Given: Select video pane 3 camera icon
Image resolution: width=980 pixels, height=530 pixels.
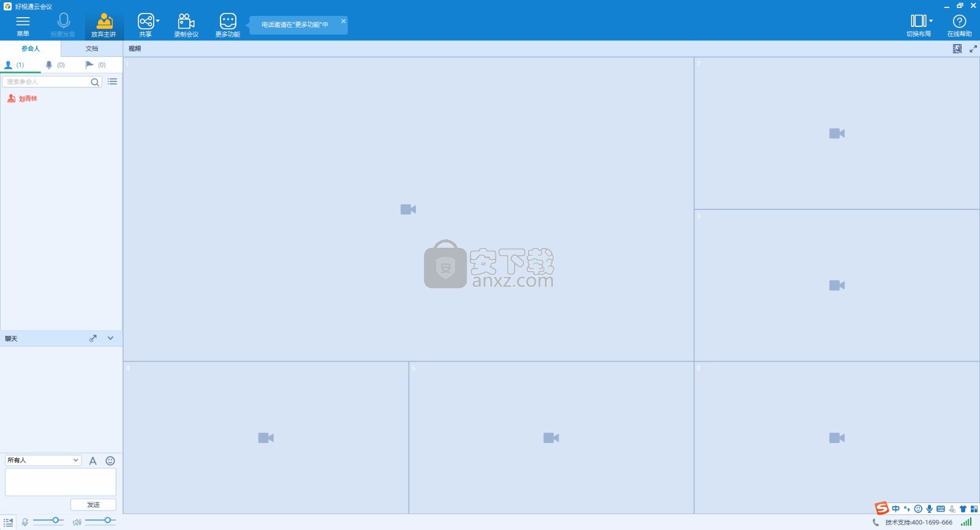Looking at the screenshot, I should click(x=837, y=285).
